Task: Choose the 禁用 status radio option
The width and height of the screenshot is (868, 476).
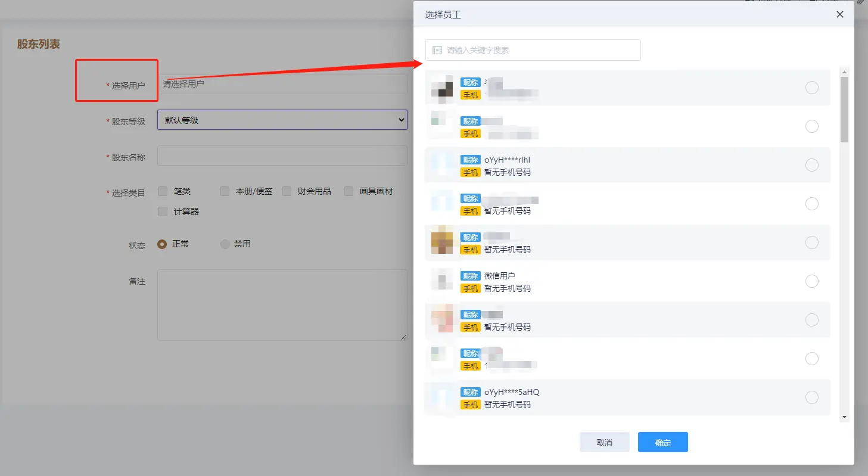Action: tap(225, 244)
